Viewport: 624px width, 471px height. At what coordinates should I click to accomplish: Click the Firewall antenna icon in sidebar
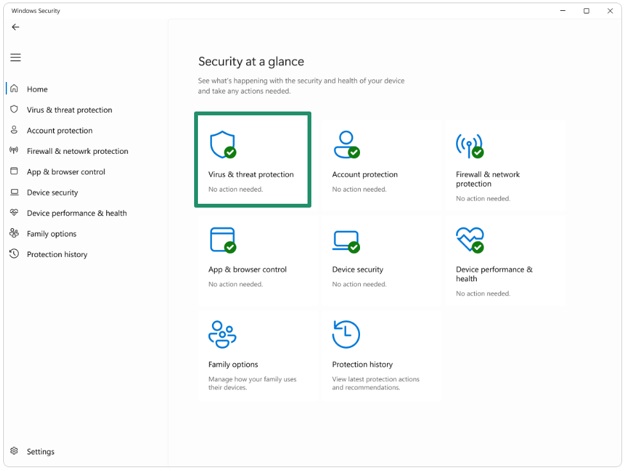point(14,150)
